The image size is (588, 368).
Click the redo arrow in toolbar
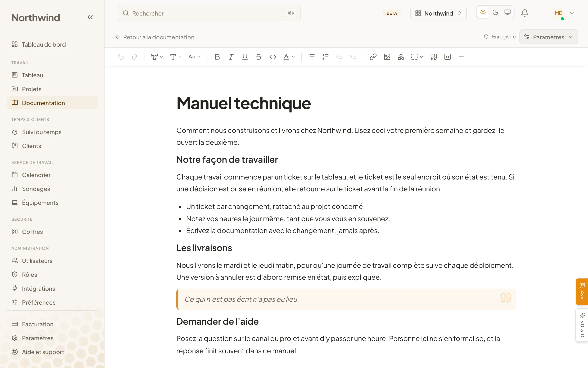[135, 57]
